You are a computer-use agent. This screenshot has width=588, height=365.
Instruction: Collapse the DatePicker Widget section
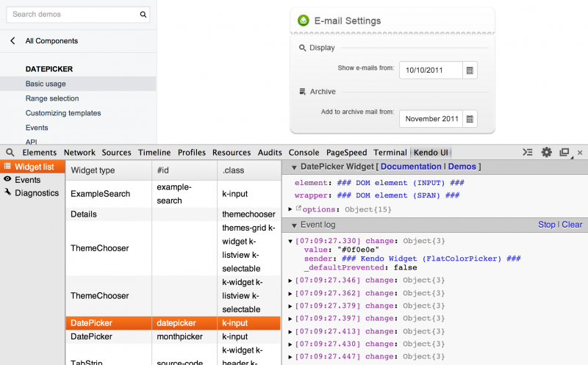[x=294, y=167]
